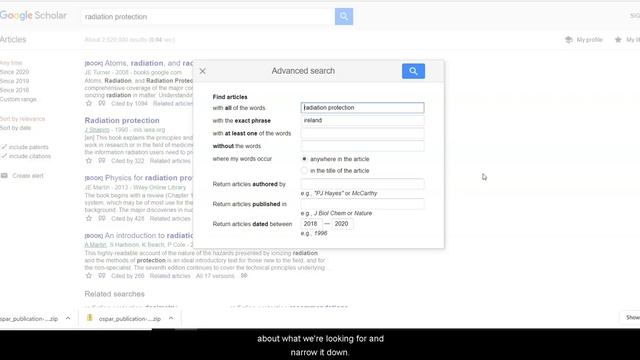The width and height of the screenshot is (640, 360).
Task: Select 'anywhere in the article' radio option
Action: (304, 159)
